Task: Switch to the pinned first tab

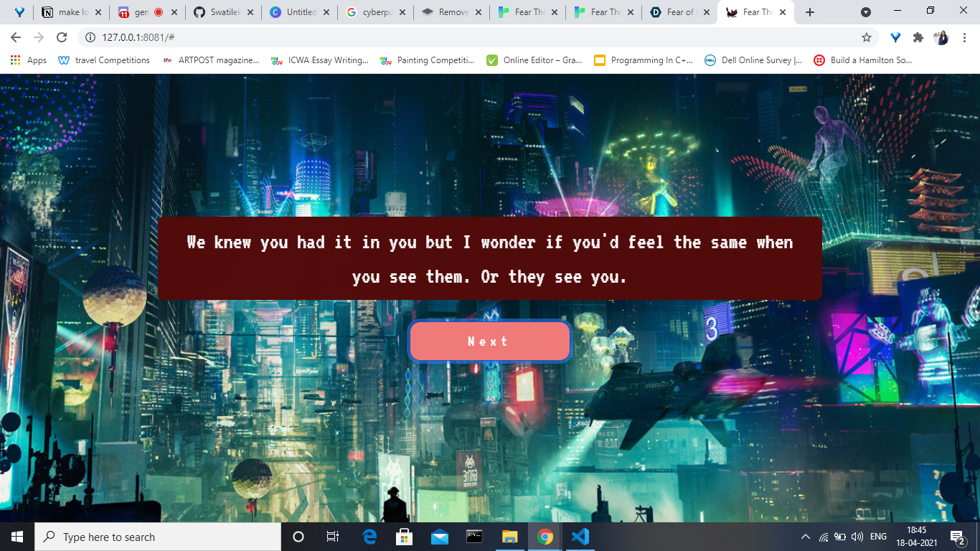Action: [x=19, y=12]
